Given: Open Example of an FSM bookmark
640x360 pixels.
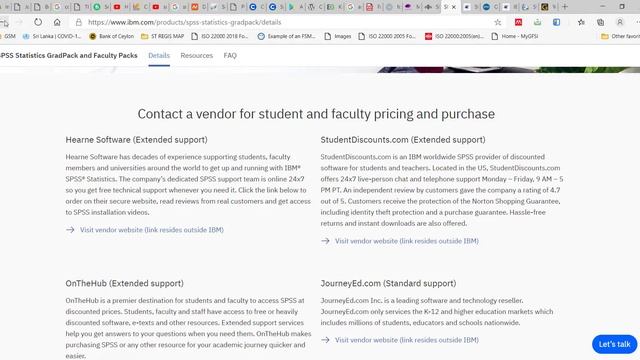Looking at the screenshot, I should click(287, 36).
